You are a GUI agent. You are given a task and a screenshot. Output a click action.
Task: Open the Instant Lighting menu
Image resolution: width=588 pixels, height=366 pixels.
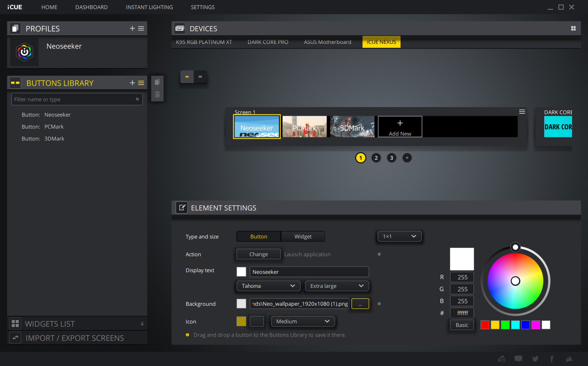coord(149,7)
